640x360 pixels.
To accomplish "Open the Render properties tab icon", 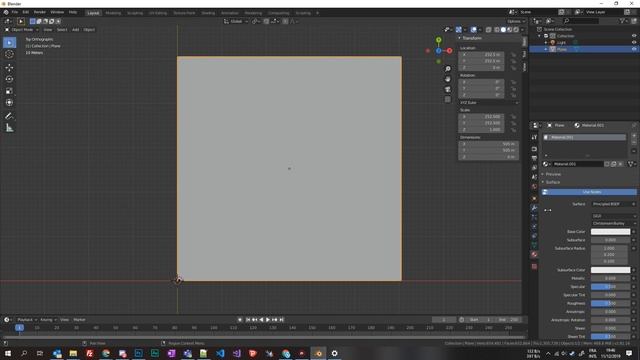I will (x=534, y=149).
